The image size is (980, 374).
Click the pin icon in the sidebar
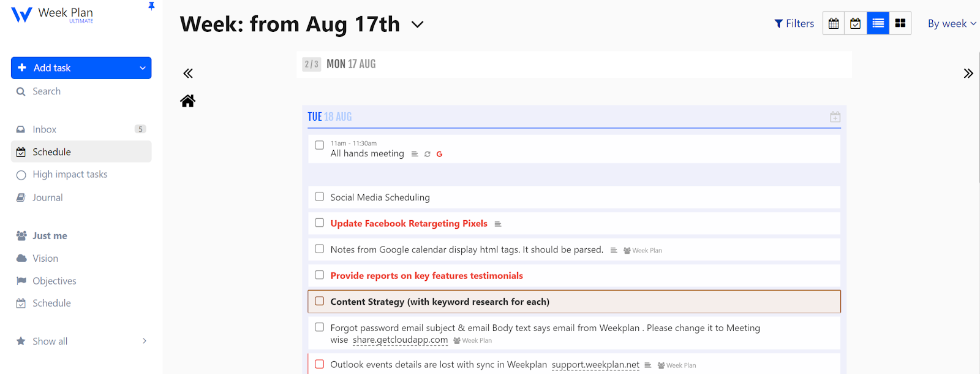pyautogui.click(x=151, y=6)
